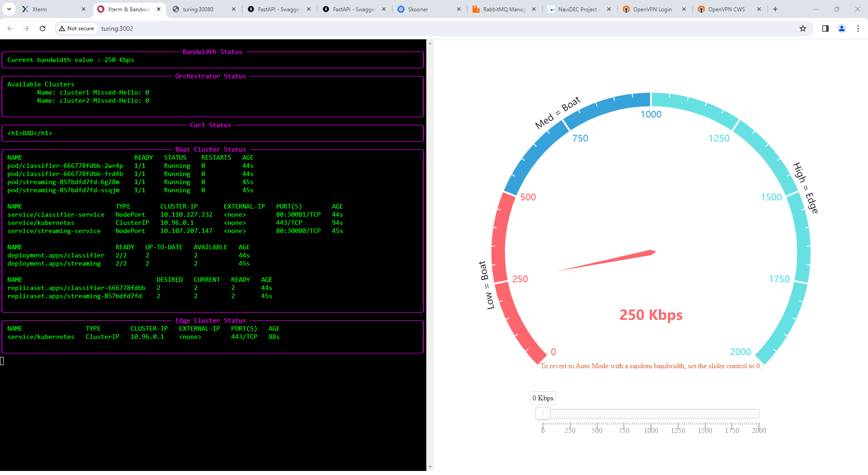Click the cluster2 Missed-Hello line
This screenshot has height=475, width=868.
click(93, 101)
